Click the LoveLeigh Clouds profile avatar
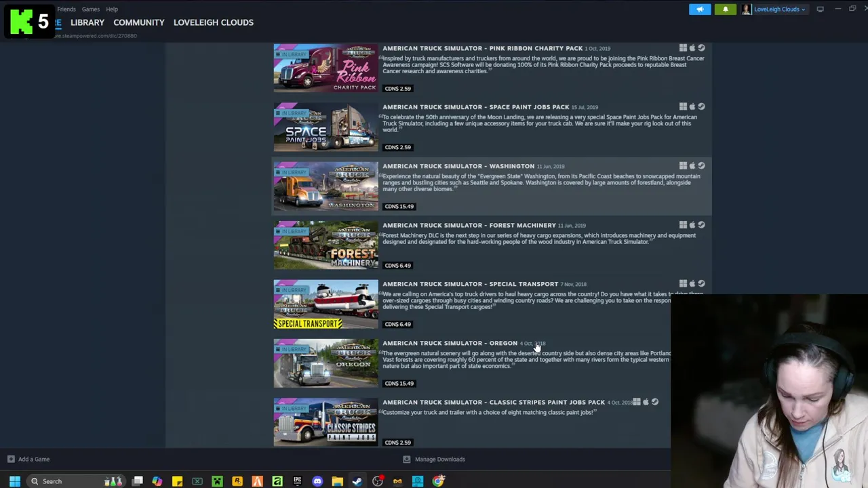Screen dimensions: 868x488 pyautogui.click(x=747, y=9)
